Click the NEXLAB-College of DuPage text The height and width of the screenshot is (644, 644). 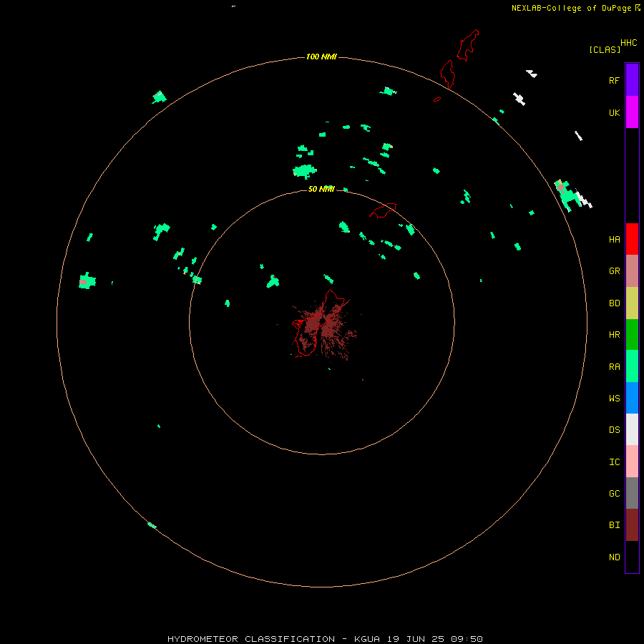(x=571, y=8)
